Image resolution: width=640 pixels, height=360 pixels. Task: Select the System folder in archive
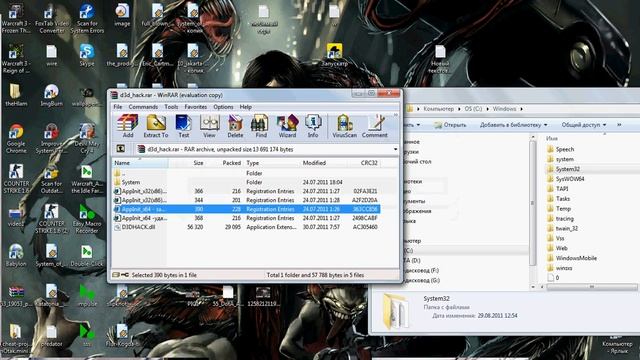point(246,182)
